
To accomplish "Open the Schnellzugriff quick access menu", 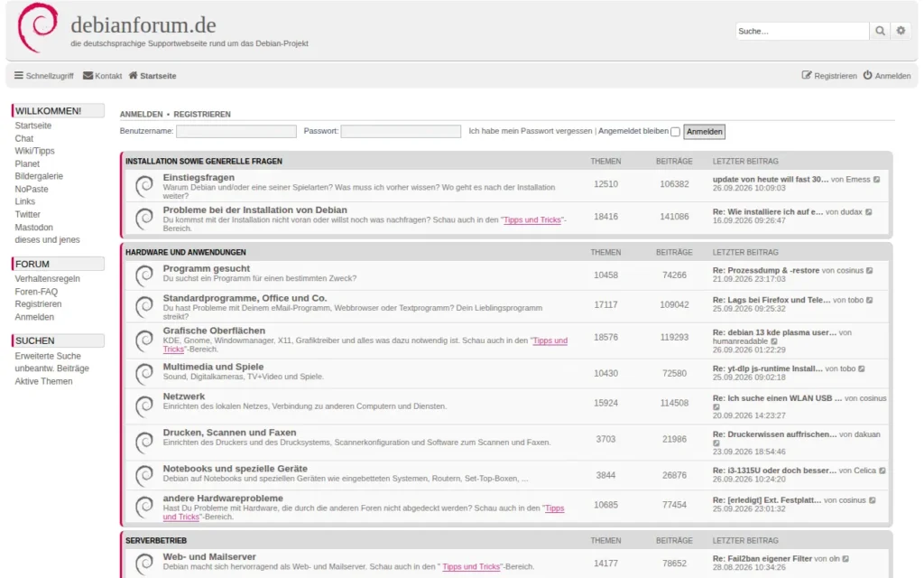I will pos(44,76).
